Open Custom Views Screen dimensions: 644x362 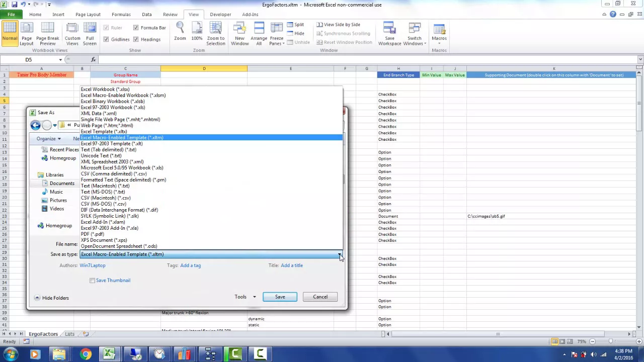(x=72, y=34)
